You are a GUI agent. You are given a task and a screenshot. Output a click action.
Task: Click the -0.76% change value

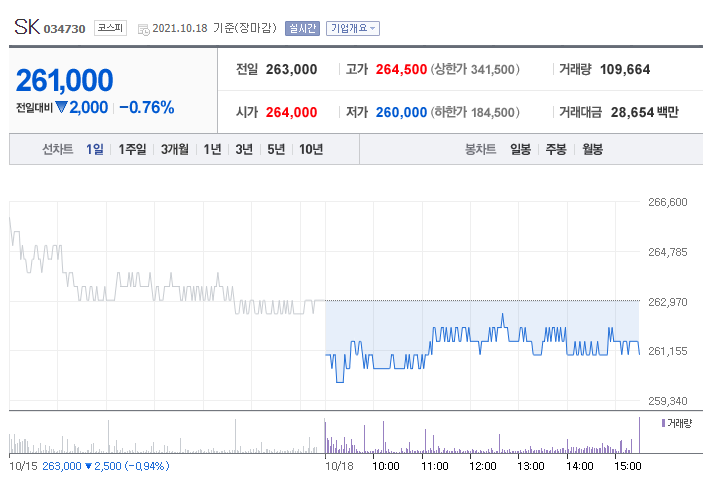147,107
